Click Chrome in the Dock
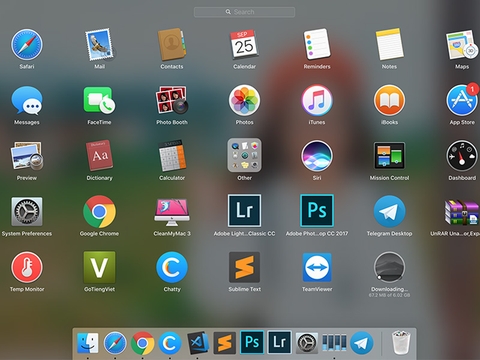This screenshot has height=360, width=480. click(142, 343)
